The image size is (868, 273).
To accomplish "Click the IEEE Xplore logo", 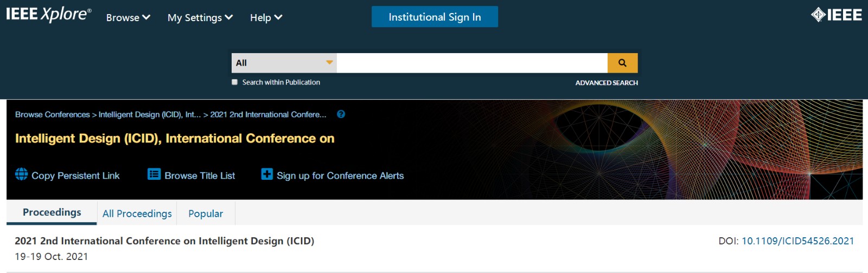I will point(48,14).
